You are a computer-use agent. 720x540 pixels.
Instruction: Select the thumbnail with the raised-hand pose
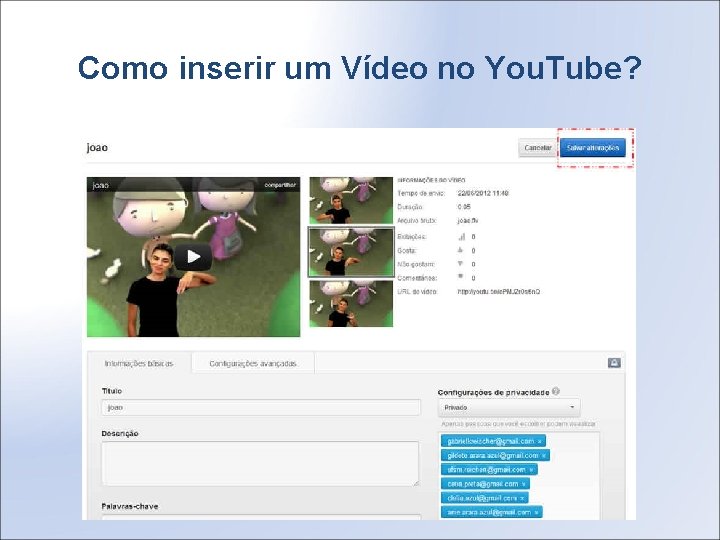point(351,201)
